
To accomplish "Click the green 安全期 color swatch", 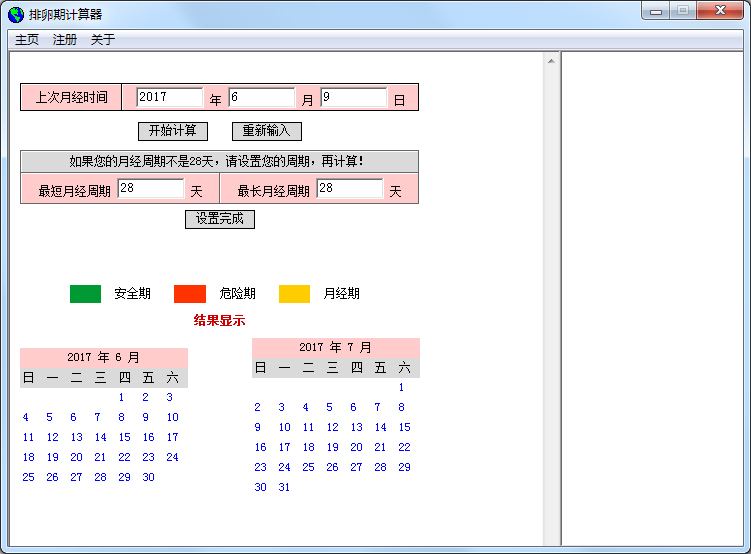I will pyautogui.click(x=85, y=294).
